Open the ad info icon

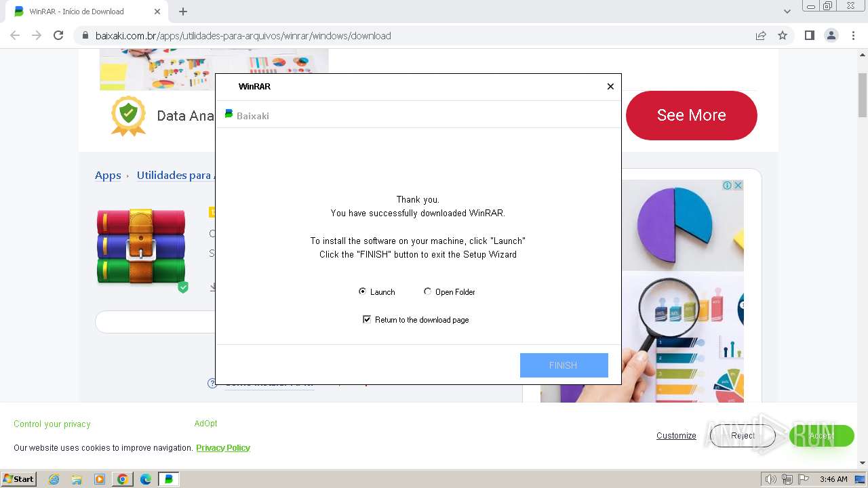[x=727, y=185]
